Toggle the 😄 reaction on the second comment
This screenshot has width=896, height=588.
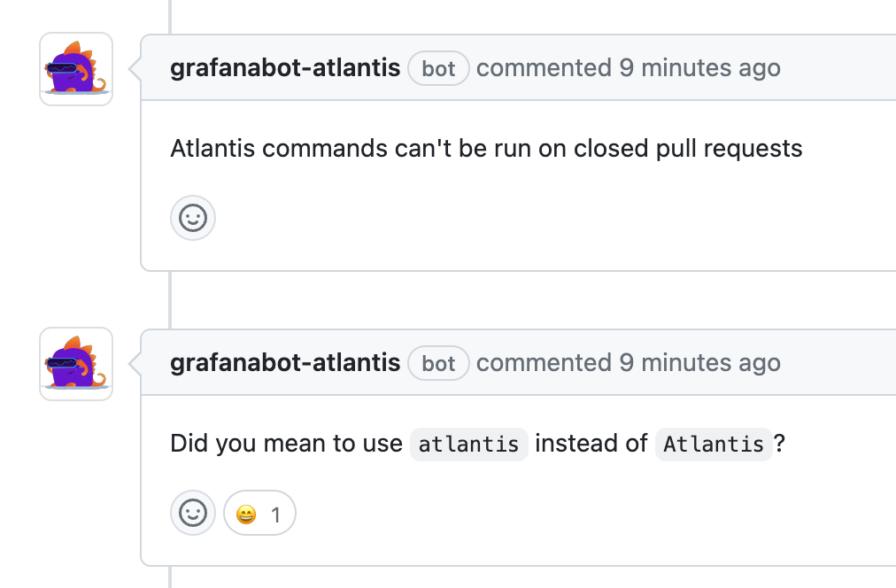pyautogui.click(x=259, y=513)
